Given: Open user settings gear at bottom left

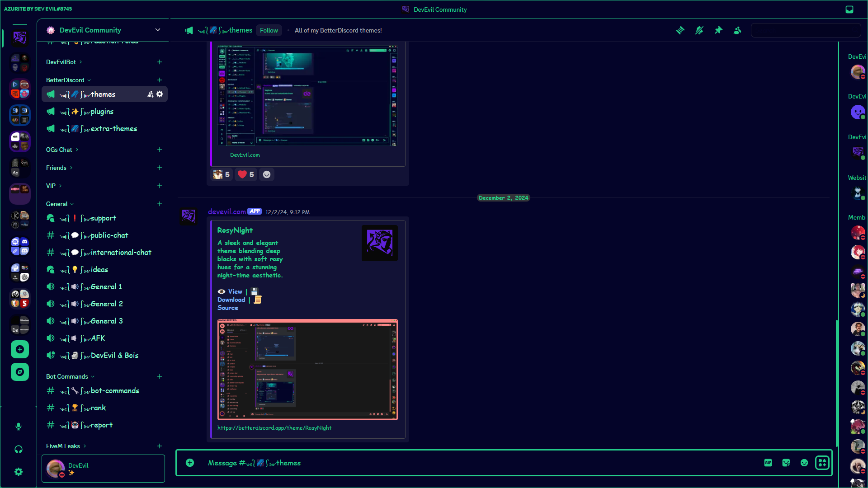Looking at the screenshot, I should coord(19,471).
